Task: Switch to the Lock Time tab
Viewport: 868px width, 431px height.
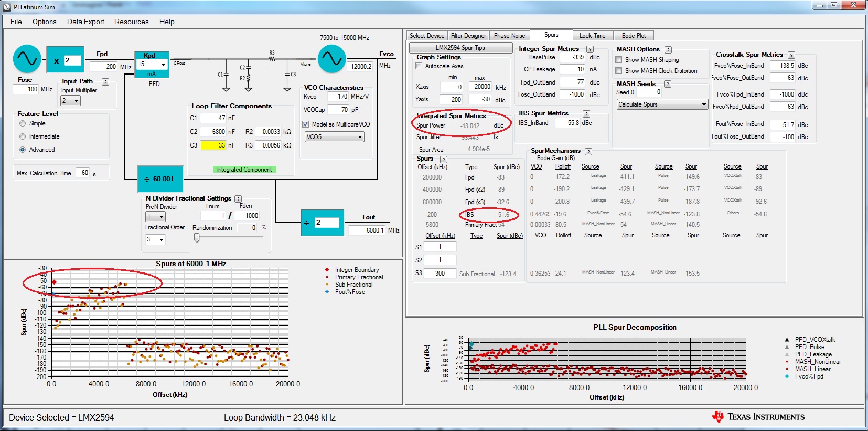Action: point(593,36)
